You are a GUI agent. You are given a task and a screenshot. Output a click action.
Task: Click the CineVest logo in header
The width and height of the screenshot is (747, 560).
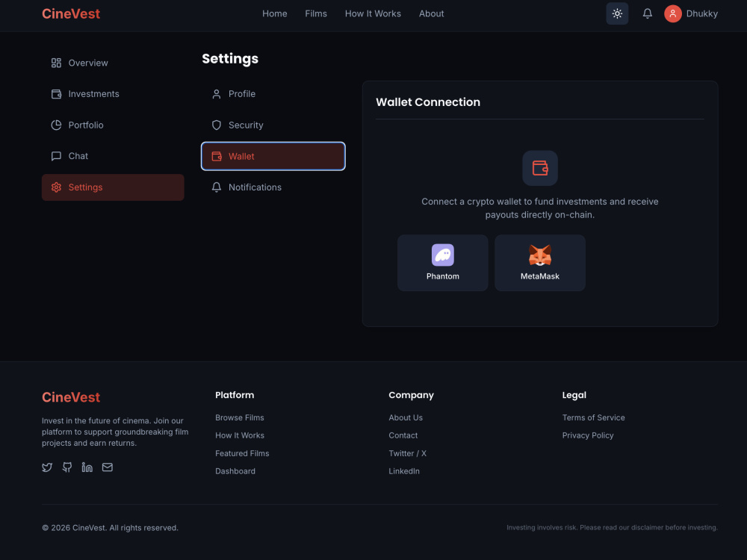click(x=71, y=13)
